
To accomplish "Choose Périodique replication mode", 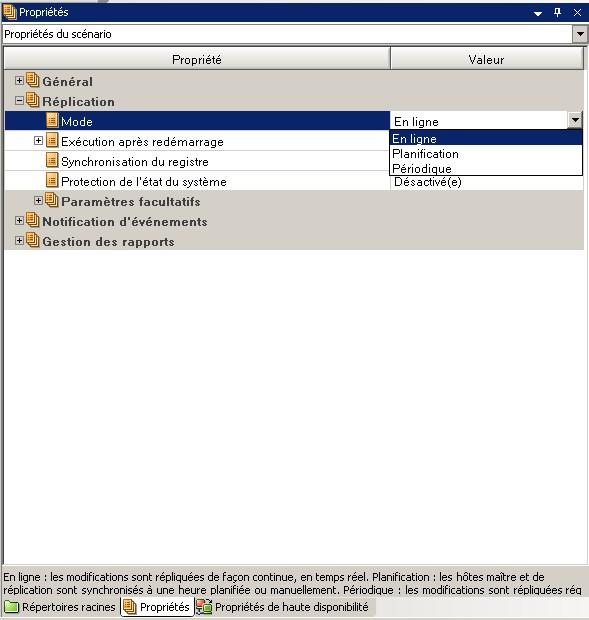I will [486, 168].
